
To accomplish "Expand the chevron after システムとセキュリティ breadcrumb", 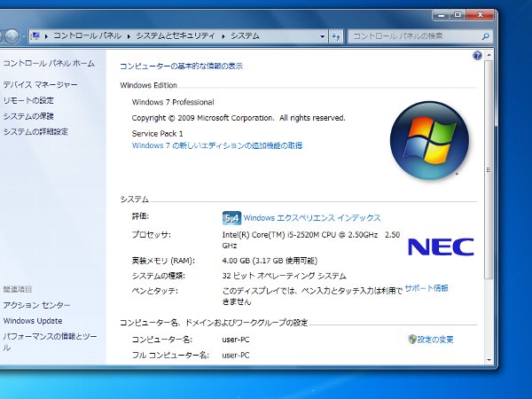I will [223, 36].
